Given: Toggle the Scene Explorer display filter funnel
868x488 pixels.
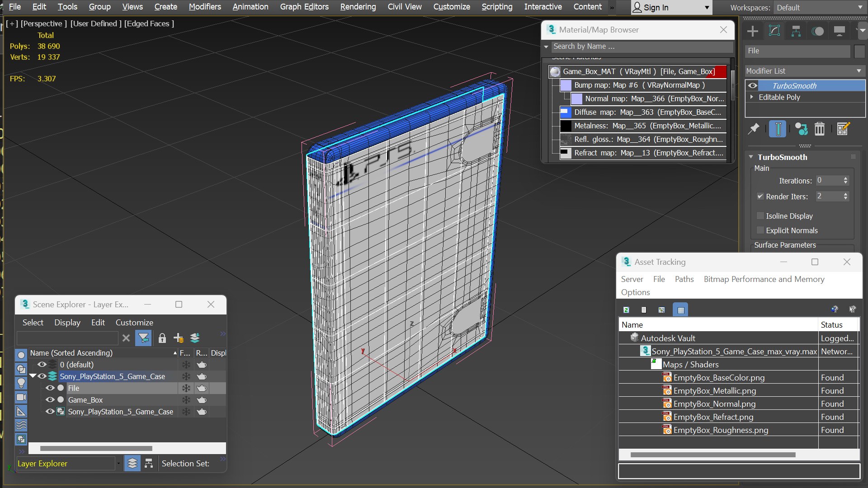Looking at the screenshot, I should pyautogui.click(x=143, y=338).
